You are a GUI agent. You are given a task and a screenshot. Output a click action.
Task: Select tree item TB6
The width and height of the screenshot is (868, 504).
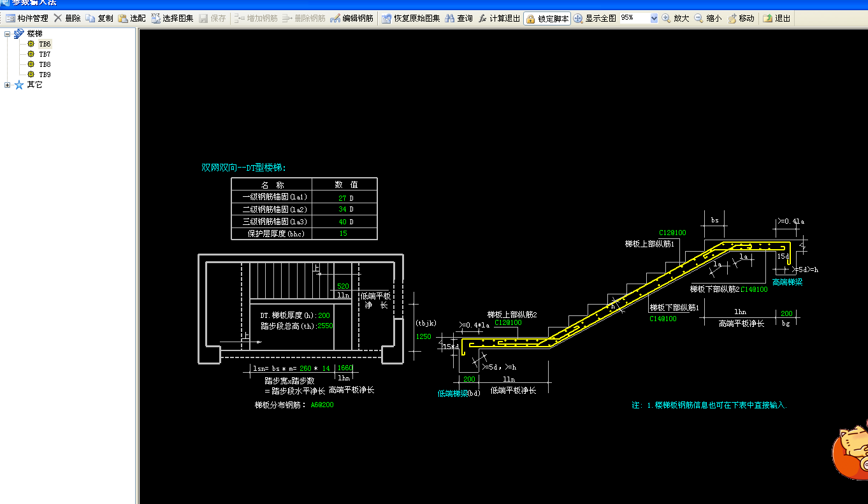45,44
